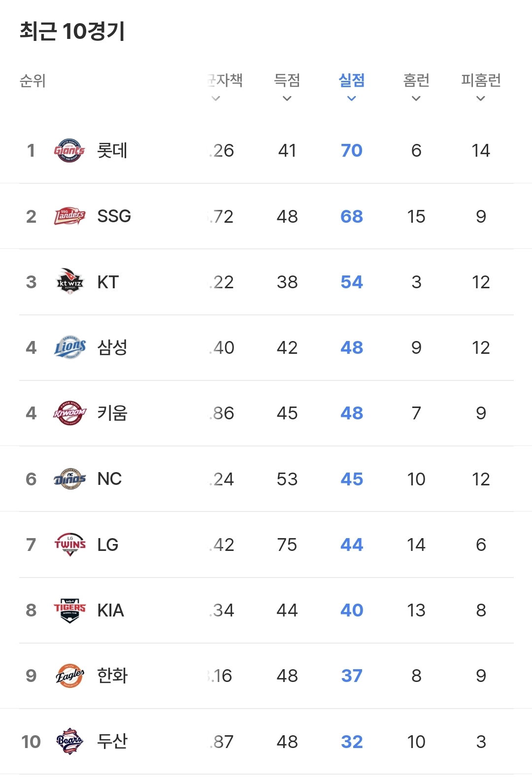This screenshot has height=784, width=532.
Task: Click the 득점 column header label
Action: click(x=287, y=80)
